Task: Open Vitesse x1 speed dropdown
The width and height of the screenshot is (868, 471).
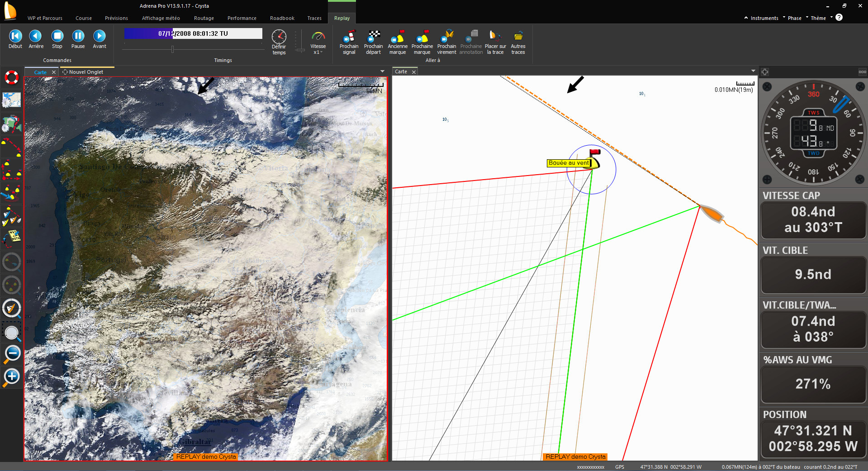Action: [x=318, y=42]
